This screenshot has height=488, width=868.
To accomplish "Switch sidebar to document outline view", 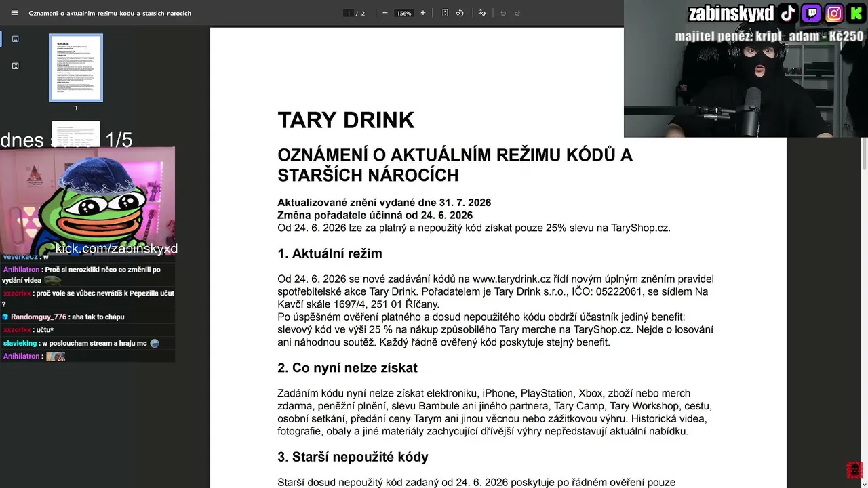I will [16, 66].
